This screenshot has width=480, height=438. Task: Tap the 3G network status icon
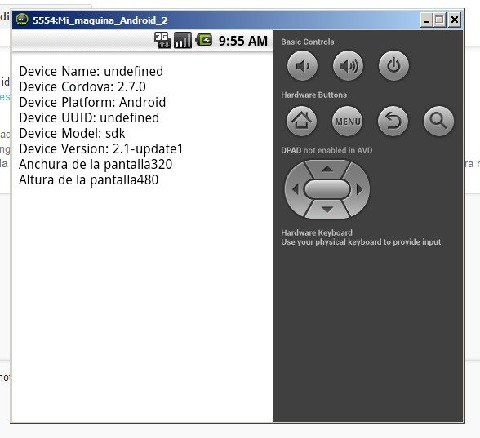pos(162,40)
